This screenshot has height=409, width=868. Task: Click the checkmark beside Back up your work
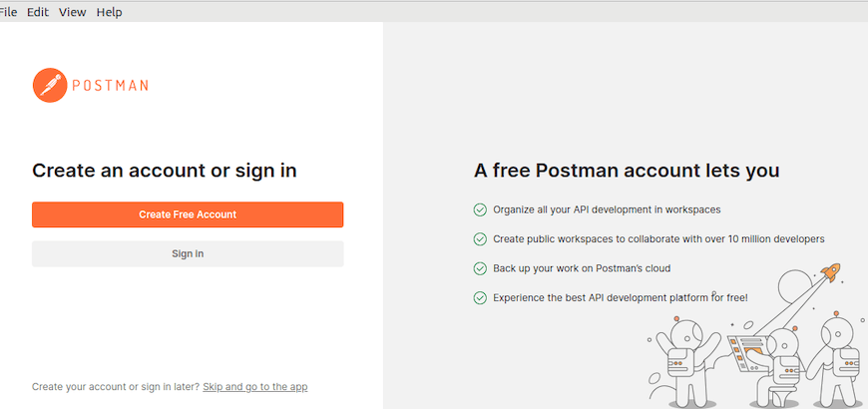(x=480, y=269)
